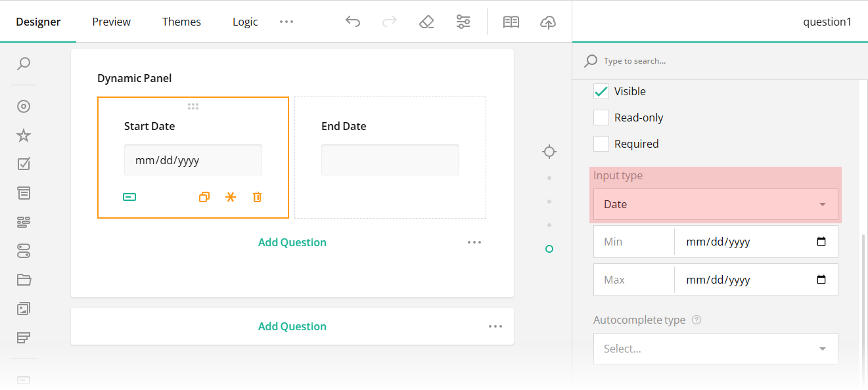Undo the last change
This screenshot has height=390, width=868.
pos(353,22)
